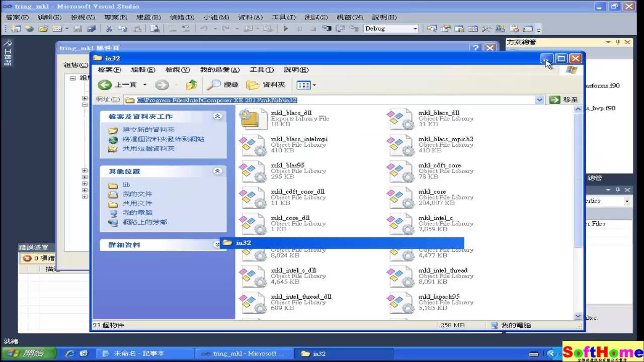The image size is (644, 362).
Task: Click the Cut scissors icon in Visual Studio
Action: pyautogui.click(x=108, y=29)
